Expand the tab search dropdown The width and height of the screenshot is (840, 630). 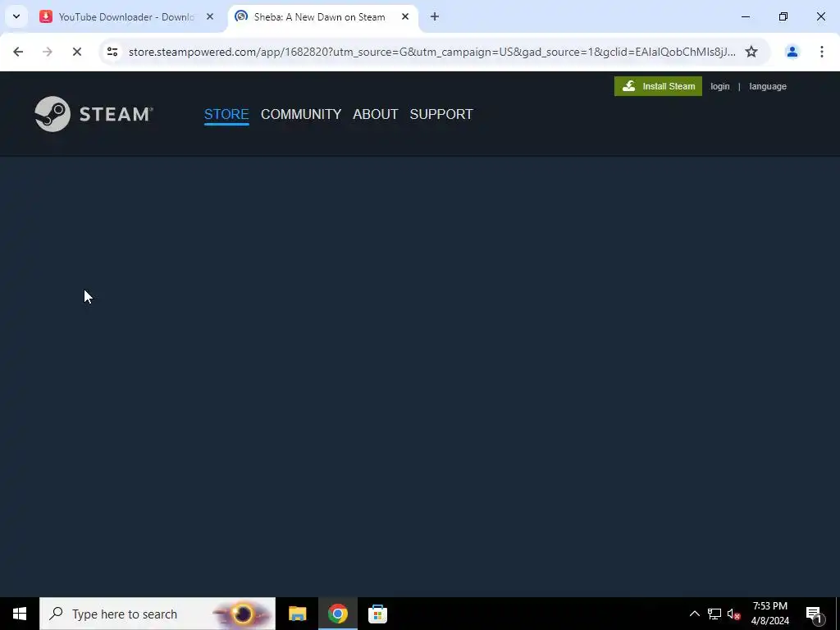coord(16,16)
